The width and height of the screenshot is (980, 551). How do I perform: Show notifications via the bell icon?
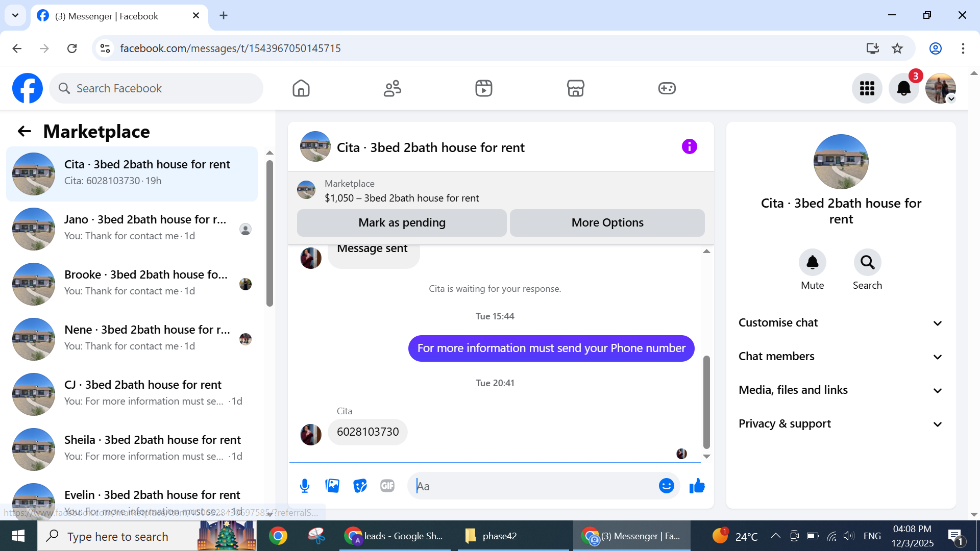click(904, 88)
